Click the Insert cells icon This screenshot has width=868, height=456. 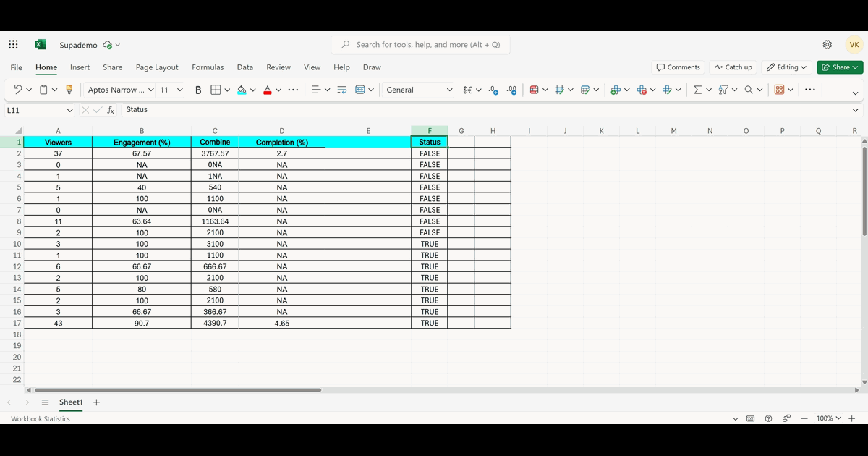(615, 90)
